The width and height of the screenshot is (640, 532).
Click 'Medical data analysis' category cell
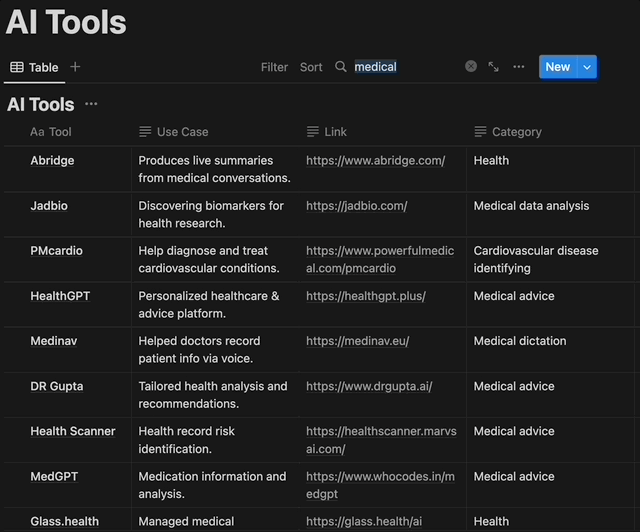pyautogui.click(x=550, y=214)
